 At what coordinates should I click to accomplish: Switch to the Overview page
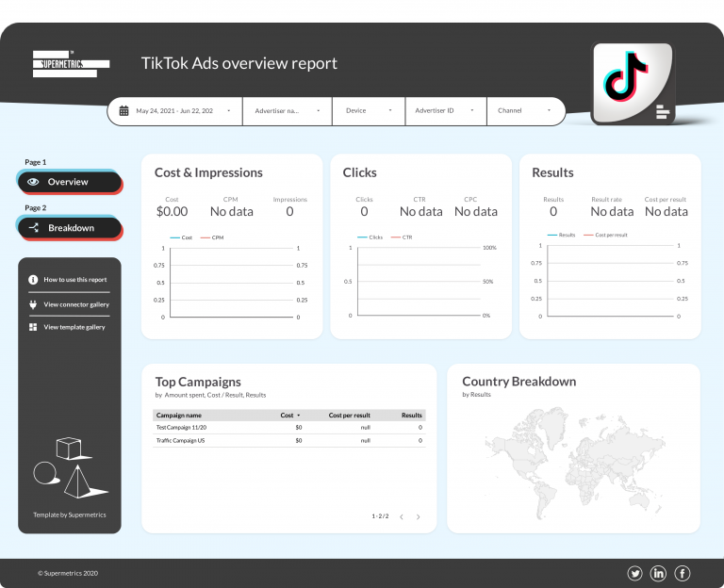pyautogui.click(x=70, y=182)
